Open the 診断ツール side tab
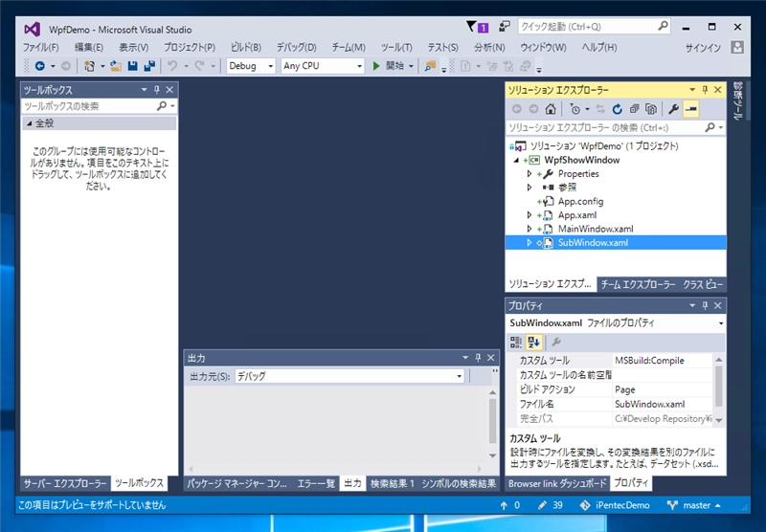The width and height of the screenshot is (766, 532). coord(737,101)
